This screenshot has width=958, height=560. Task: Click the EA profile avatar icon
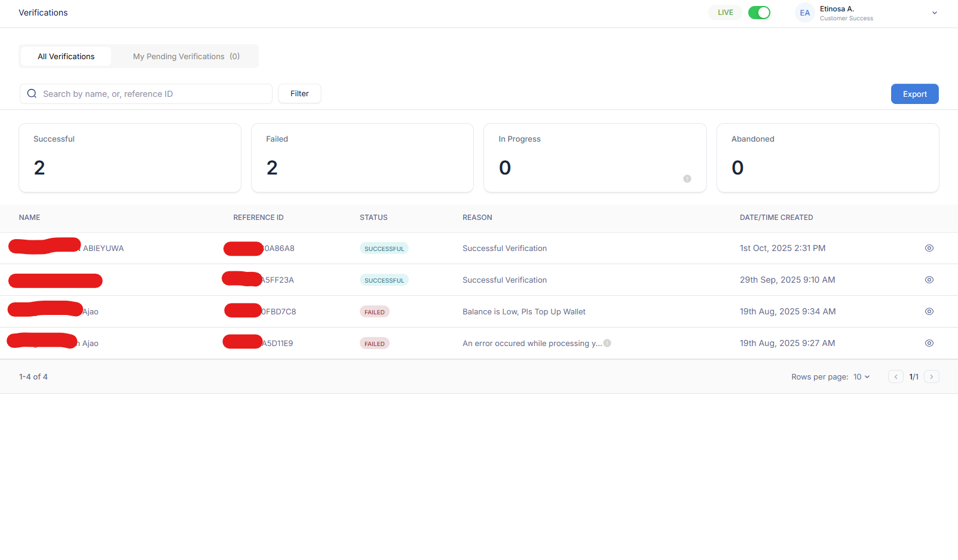click(804, 12)
